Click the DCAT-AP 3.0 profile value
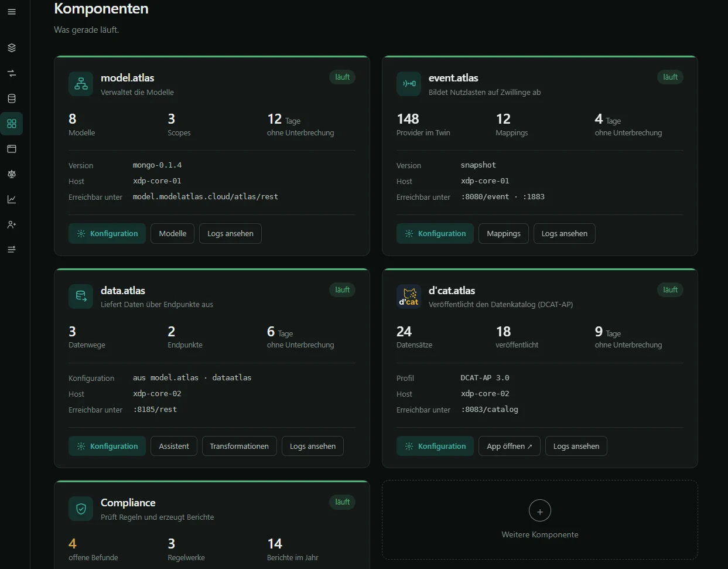Screen dimensions: 728x569 click(485, 378)
